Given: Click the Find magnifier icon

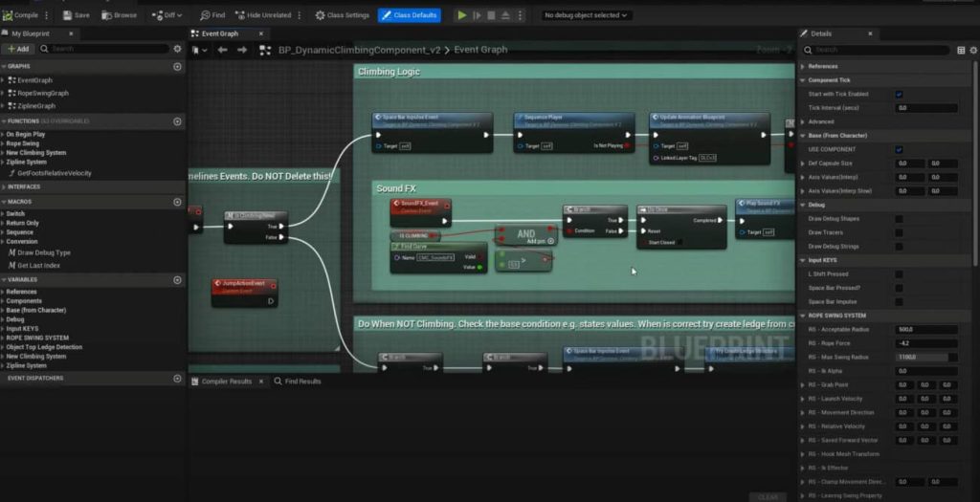Looking at the screenshot, I should pyautogui.click(x=205, y=15).
